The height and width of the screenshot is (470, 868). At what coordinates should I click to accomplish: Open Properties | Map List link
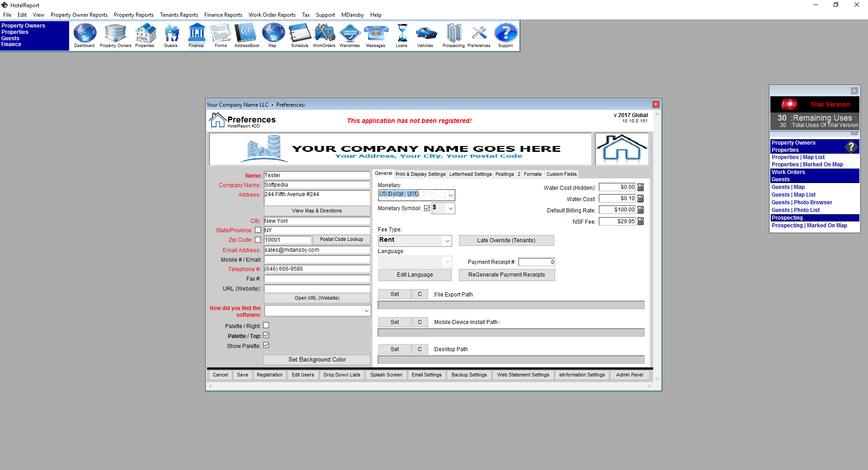[798, 157]
